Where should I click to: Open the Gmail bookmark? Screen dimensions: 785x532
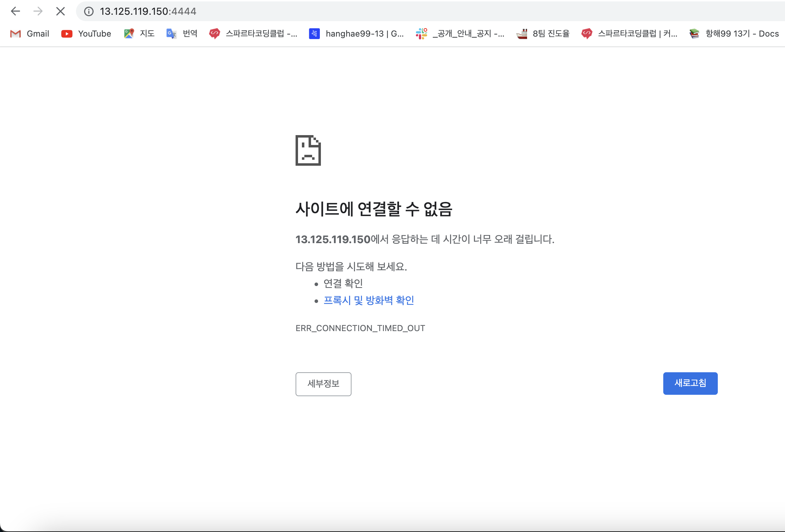(x=30, y=33)
